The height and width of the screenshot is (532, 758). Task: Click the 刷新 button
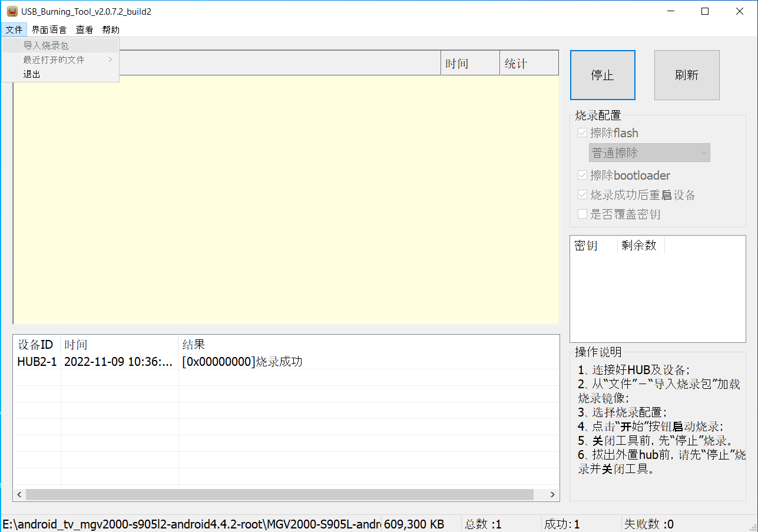[687, 75]
